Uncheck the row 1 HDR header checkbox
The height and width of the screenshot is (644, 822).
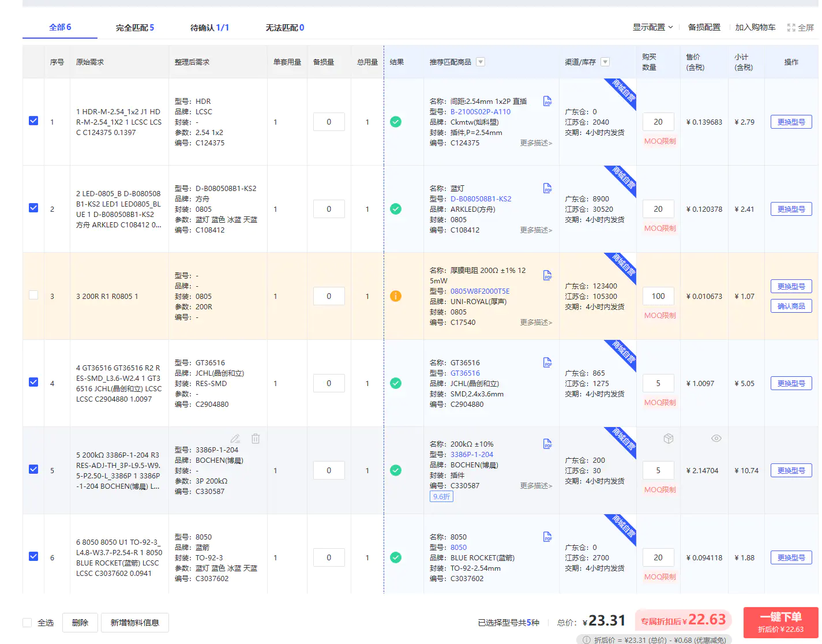(x=33, y=121)
